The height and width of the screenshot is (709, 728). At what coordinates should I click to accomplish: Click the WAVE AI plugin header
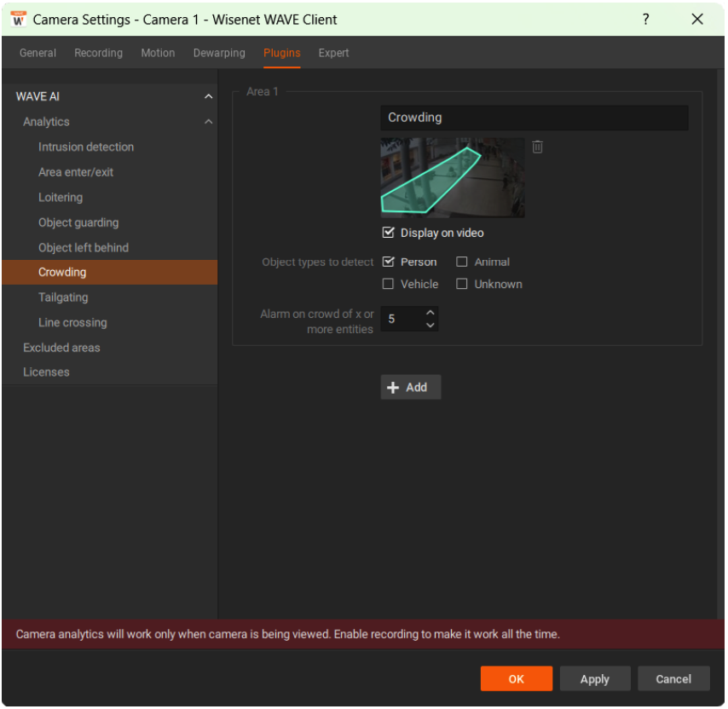click(x=38, y=96)
